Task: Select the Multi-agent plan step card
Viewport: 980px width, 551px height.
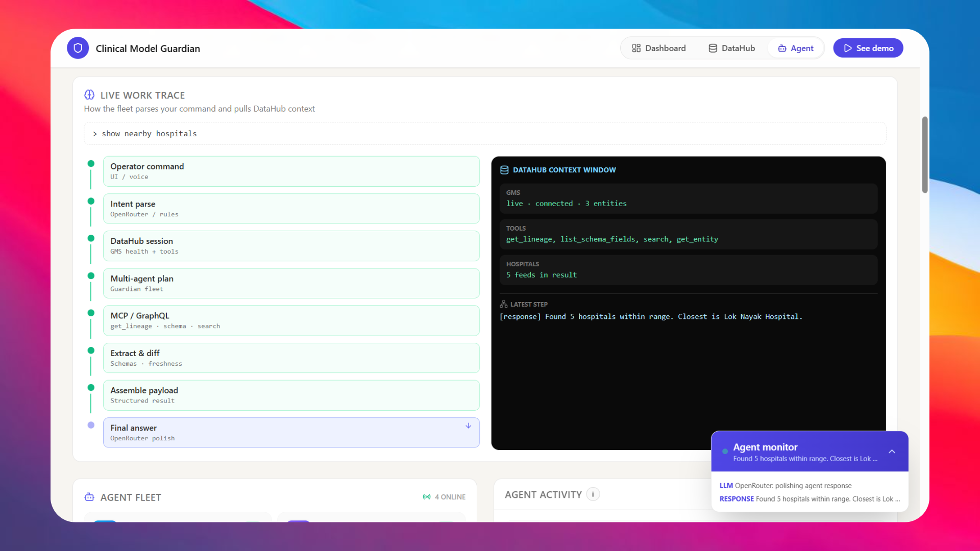Action: pyautogui.click(x=291, y=283)
